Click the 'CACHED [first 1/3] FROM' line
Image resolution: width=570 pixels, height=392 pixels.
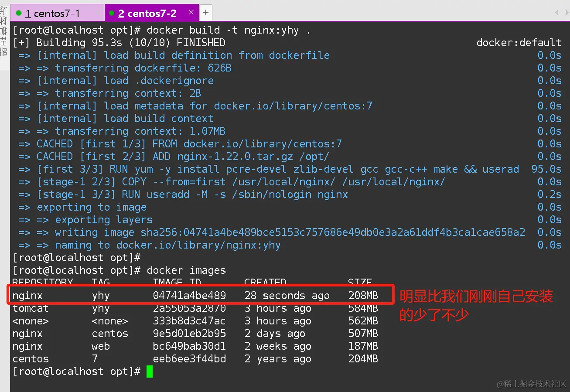click(180, 144)
